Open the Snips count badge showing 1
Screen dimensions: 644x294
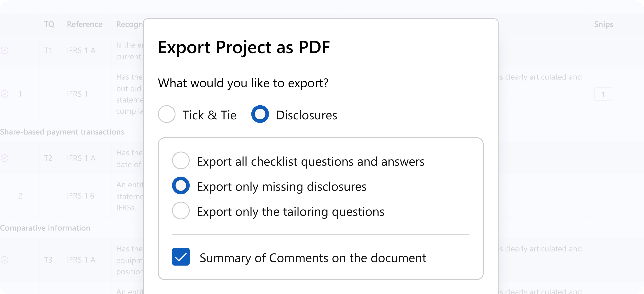coord(603,94)
